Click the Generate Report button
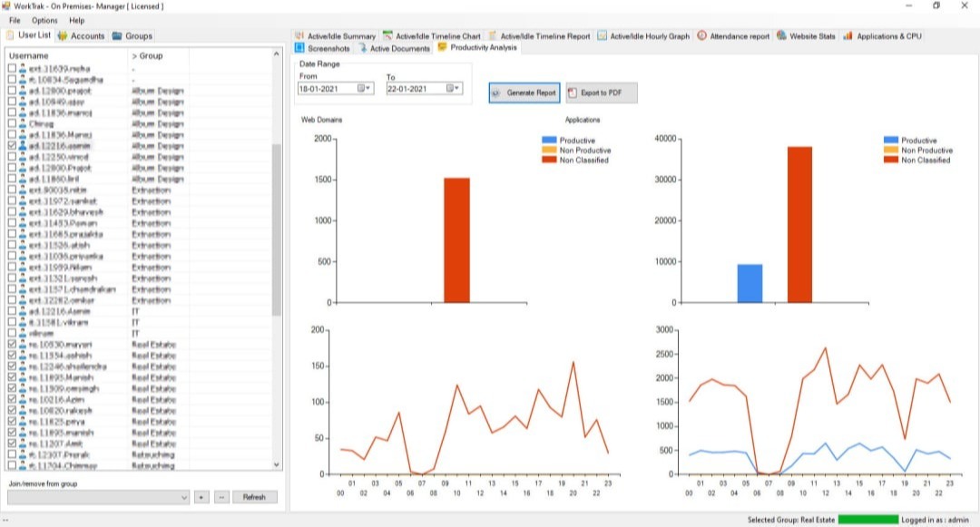The image size is (980, 527). pos(524,93)
